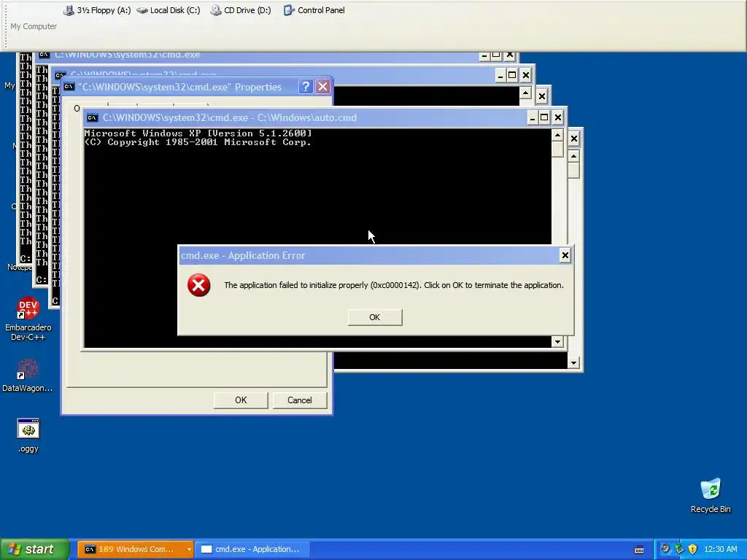Minimize the auto.cmd command window

pyautogui.click(x=532, y=117)
